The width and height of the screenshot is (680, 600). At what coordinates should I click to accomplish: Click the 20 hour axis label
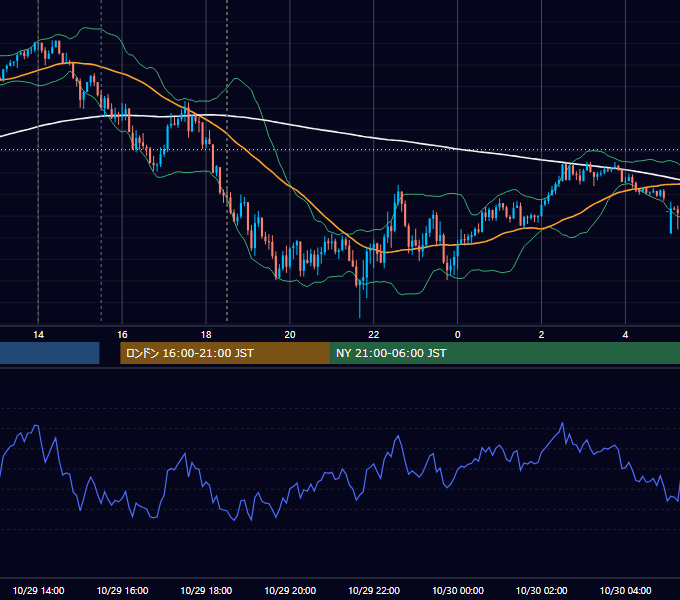pos(290,335)
